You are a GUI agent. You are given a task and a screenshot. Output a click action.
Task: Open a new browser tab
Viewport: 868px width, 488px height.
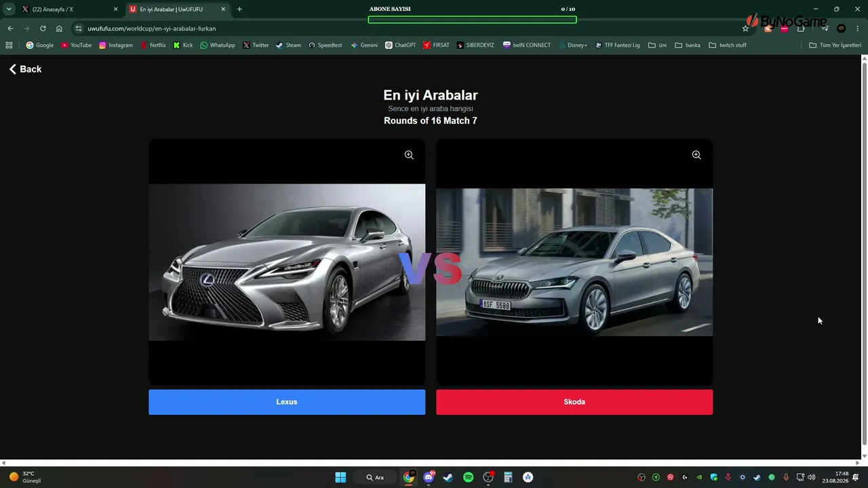239,9
